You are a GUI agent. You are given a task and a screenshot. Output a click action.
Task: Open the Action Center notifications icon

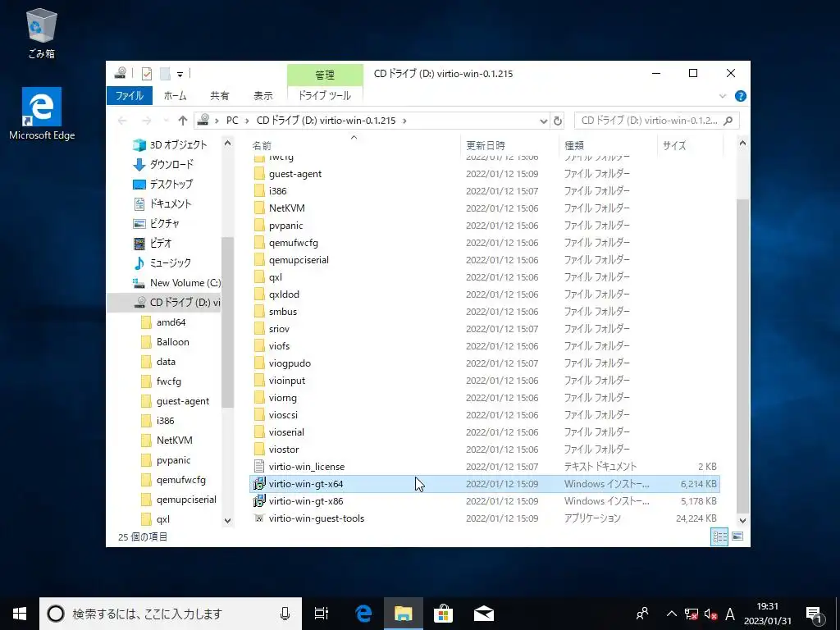click(x=815, y=614)
